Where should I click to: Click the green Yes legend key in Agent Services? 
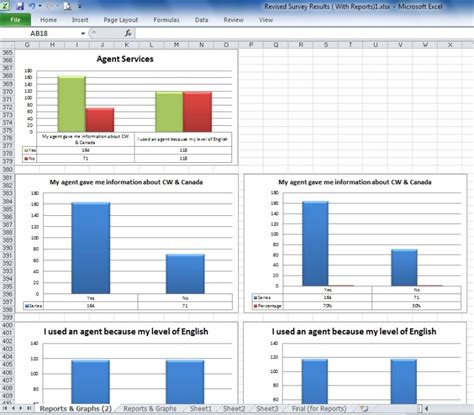coord(26,150)
